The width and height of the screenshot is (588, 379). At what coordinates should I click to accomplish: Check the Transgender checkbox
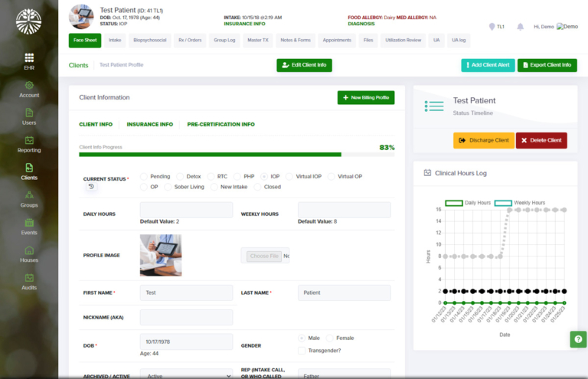tap(302, 351)
